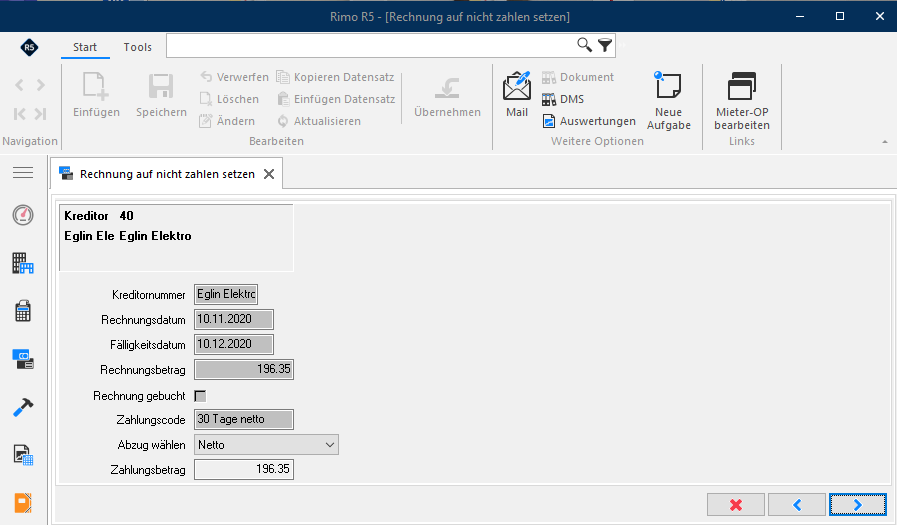Image resolution: width=897 pixels, height=525 pixels.
Task: Click the Kreditornummer field
Action: click(226, 295)
